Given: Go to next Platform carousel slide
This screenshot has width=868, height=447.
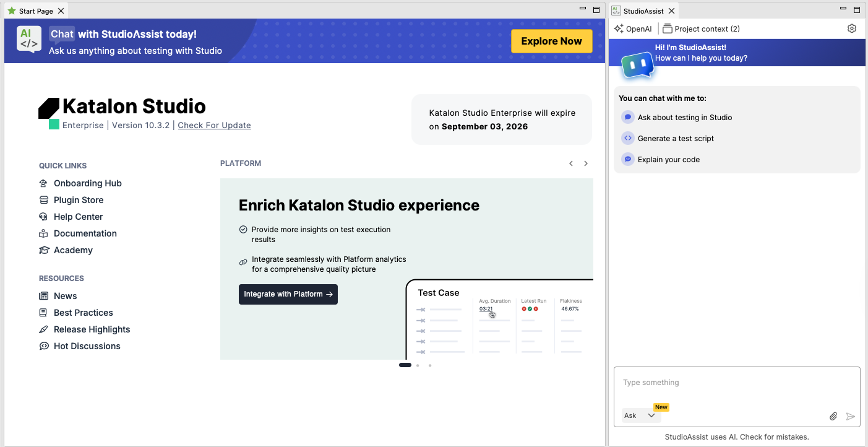Looking at the screenshot, I should pyautogui.click(x=586, y=163).
